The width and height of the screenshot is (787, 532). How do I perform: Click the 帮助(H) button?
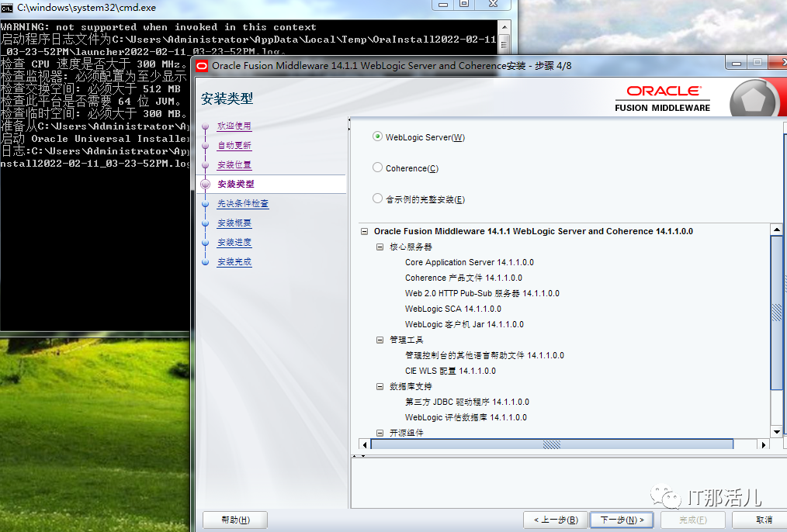click(235, 520)
